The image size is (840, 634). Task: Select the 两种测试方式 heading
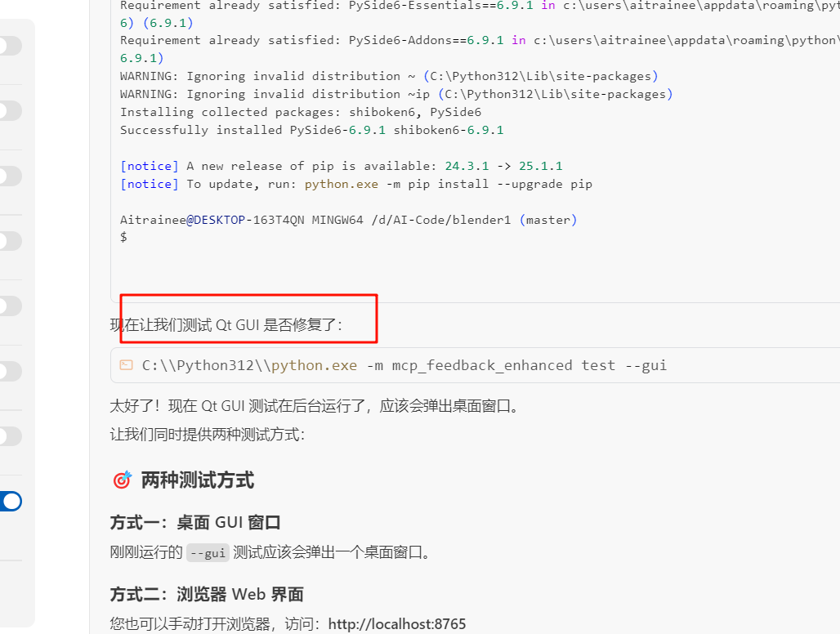[198, 480]
